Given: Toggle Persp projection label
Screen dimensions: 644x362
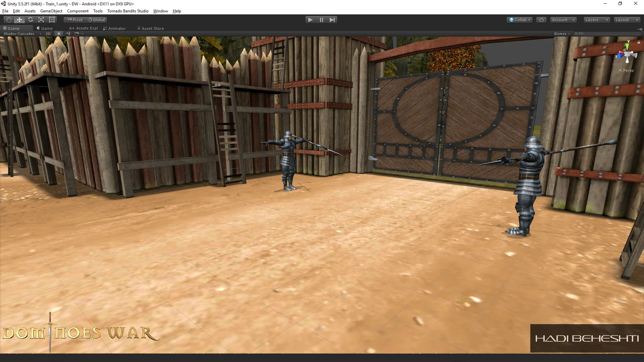Looking at the screenshot, I should 626,70.
